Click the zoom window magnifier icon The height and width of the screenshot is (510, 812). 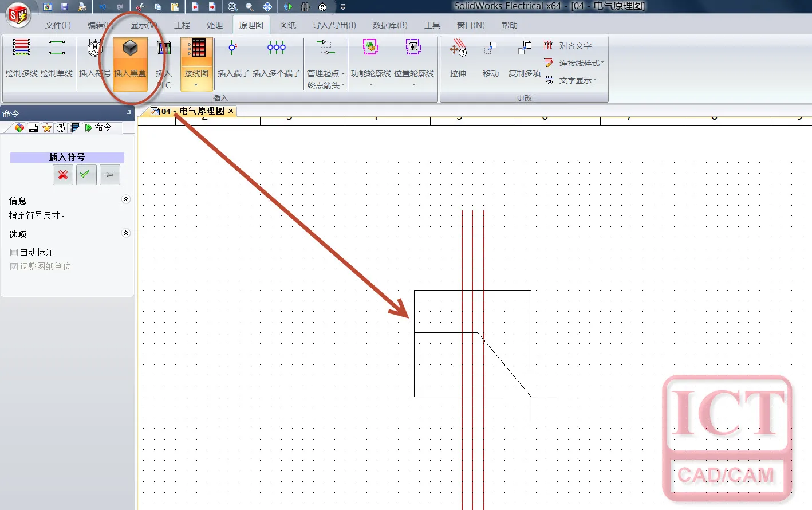coord(250,7)
